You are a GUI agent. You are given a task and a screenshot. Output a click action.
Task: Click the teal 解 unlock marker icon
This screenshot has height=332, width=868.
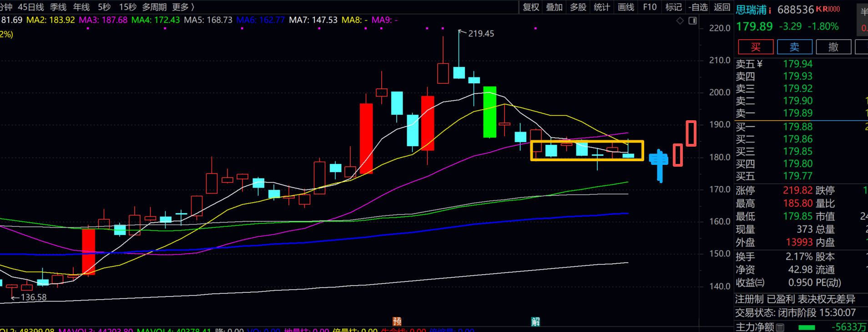pos(535,322)
